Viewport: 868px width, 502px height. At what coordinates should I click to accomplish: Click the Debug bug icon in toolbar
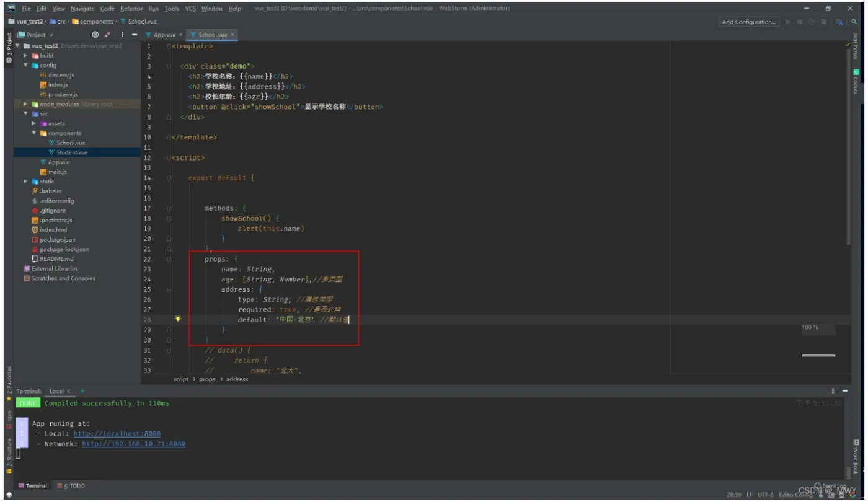point(800,22)
